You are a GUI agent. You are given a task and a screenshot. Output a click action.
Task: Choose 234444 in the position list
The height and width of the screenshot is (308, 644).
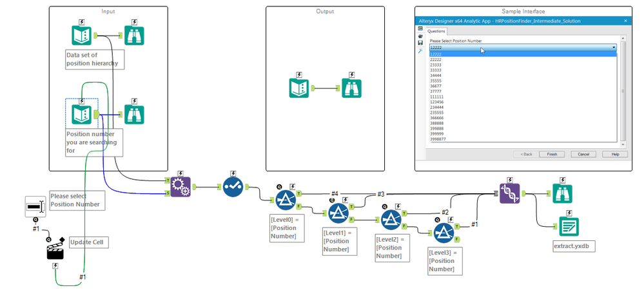click(523, 107)
